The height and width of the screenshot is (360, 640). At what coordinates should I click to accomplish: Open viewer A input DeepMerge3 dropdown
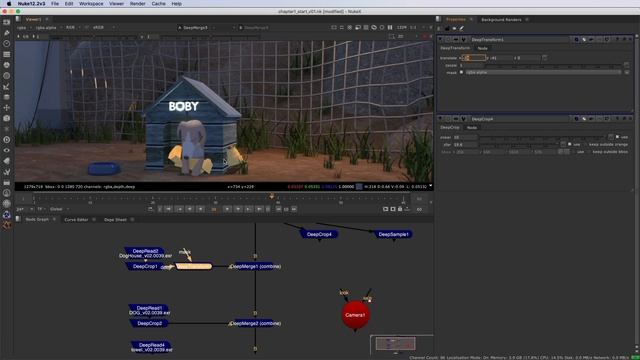coord(207,28)
